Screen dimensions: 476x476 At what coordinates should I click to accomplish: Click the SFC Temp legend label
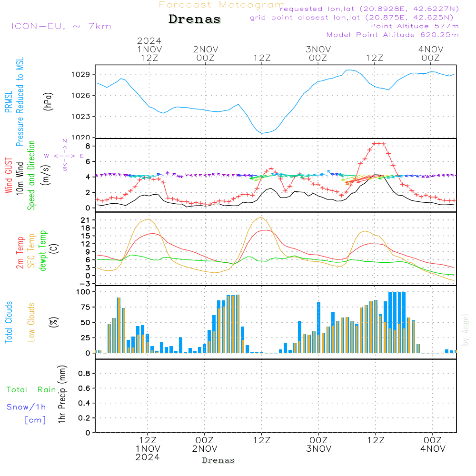tap(31, 251)
